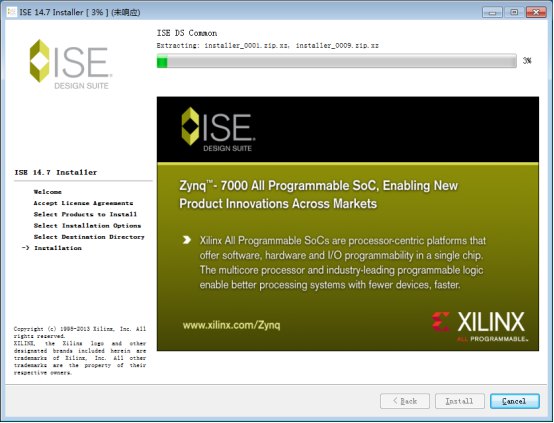Minimize the installer window

493,12
